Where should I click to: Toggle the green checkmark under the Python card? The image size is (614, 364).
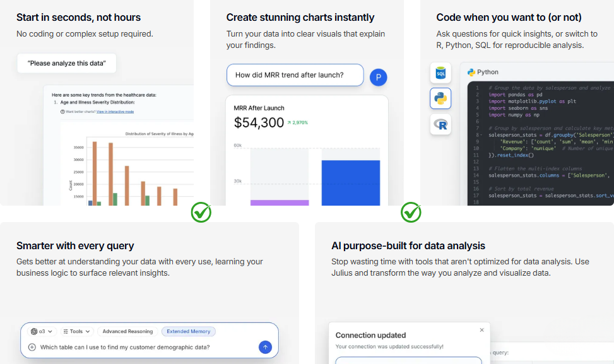pos(410,213)
